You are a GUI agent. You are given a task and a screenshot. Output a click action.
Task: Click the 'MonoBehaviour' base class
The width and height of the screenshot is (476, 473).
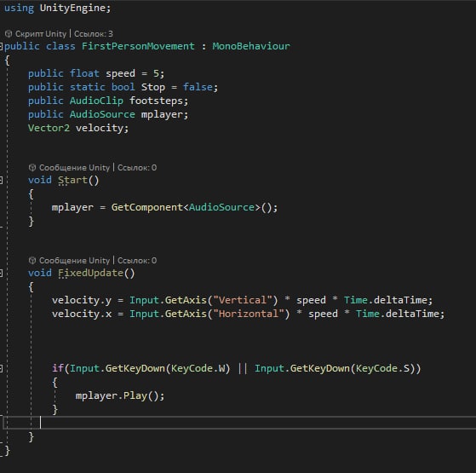[x=251, y=46]
